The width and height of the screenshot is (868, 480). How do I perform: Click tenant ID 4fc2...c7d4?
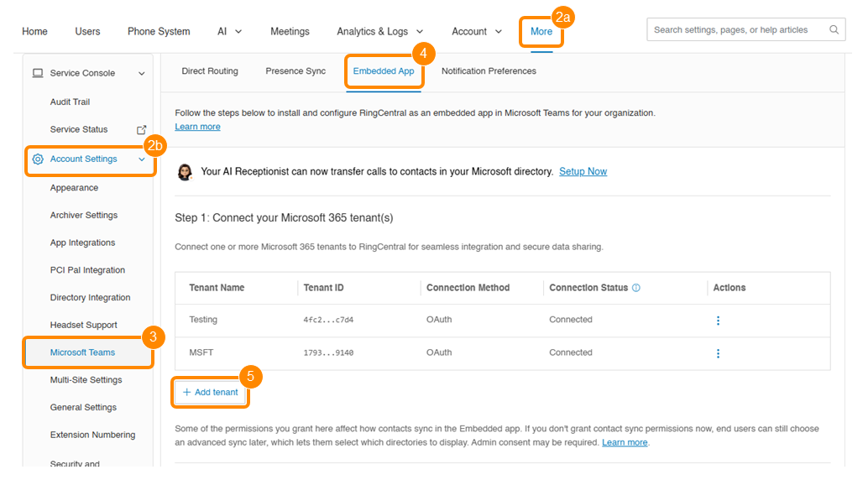click(x=328, y=320)
